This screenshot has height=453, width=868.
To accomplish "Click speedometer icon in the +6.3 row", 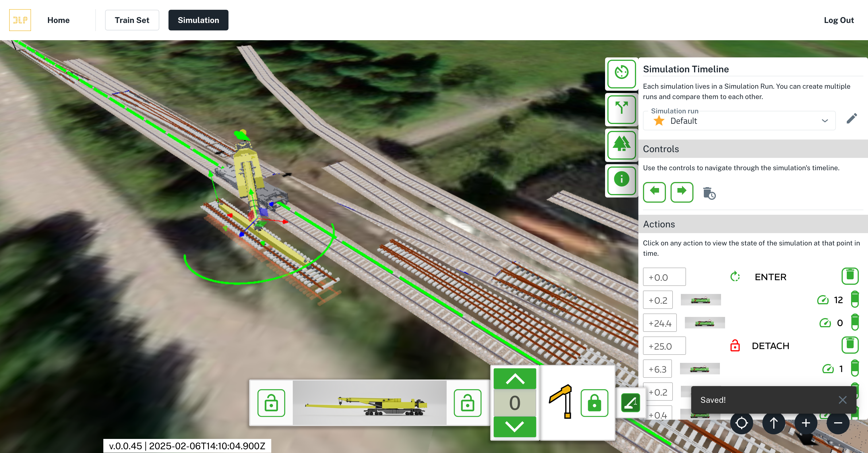I will pos(828,368).
